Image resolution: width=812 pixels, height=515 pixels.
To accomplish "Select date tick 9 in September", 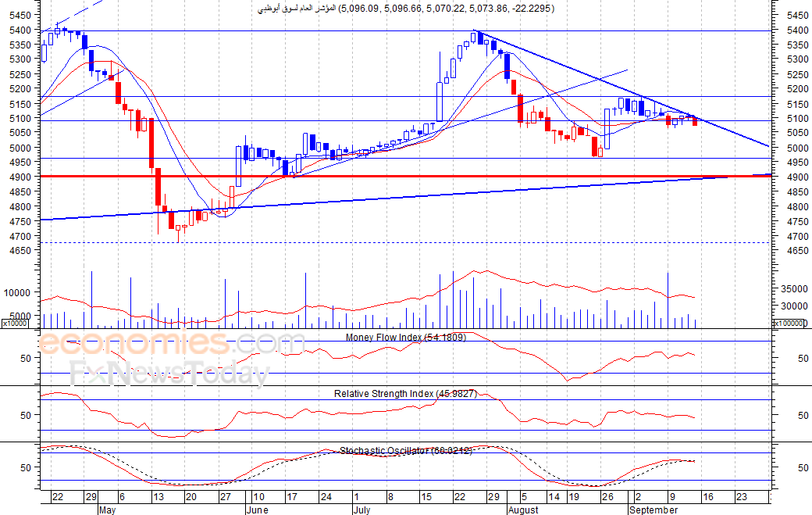I will click(672, 497).
